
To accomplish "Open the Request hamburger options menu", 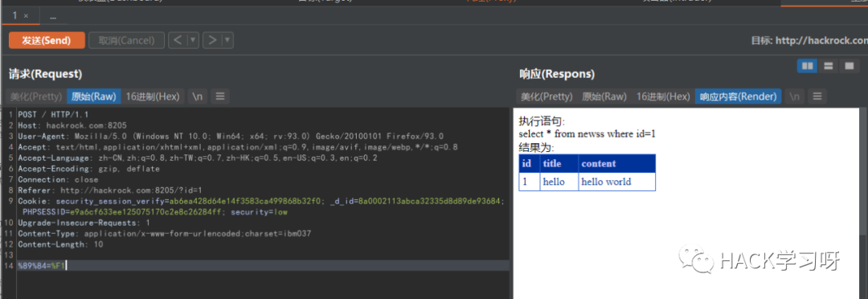I will coord(219,96).
